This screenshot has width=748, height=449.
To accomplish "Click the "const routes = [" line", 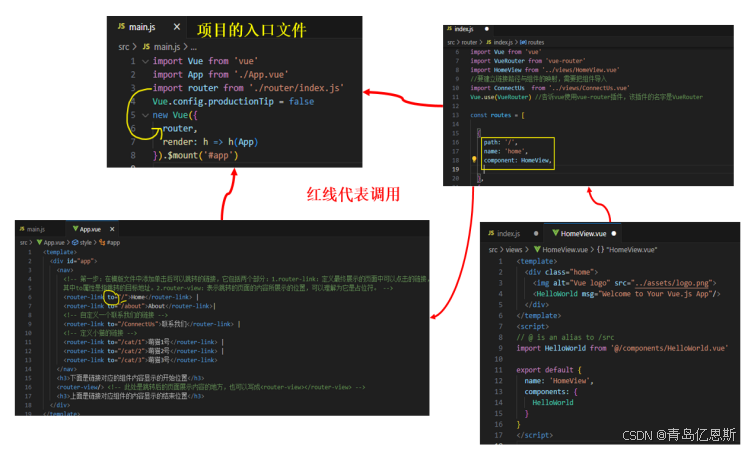I will coord(497,115).
